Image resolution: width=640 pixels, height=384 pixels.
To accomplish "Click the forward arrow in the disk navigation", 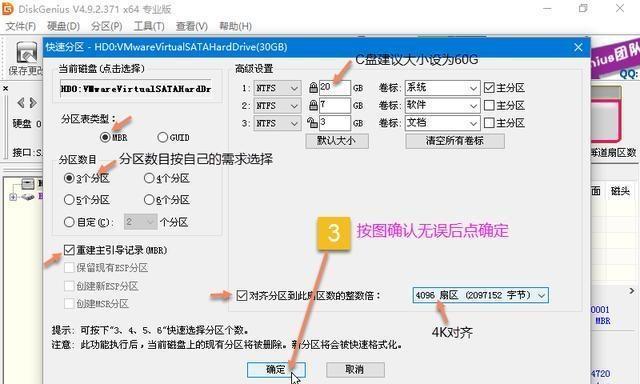I will (x=33, y=103).
